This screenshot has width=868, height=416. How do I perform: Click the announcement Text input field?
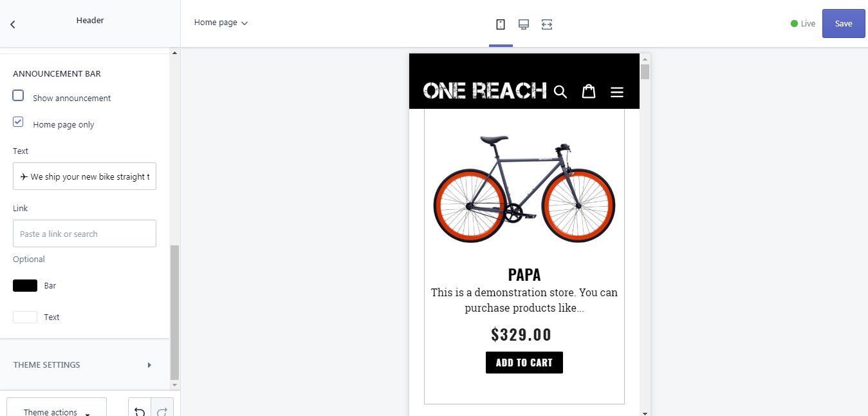[84, 176]
